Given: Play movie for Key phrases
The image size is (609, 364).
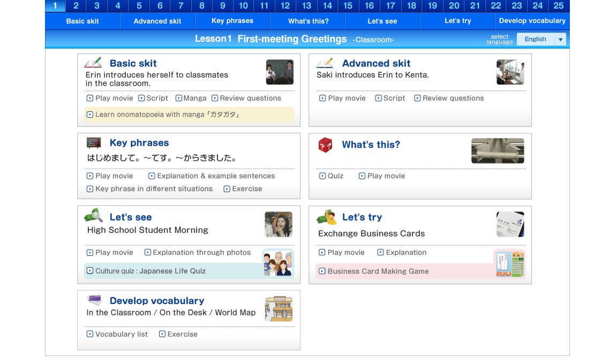Looking at the screenshot, I should (x=109, y=176).
